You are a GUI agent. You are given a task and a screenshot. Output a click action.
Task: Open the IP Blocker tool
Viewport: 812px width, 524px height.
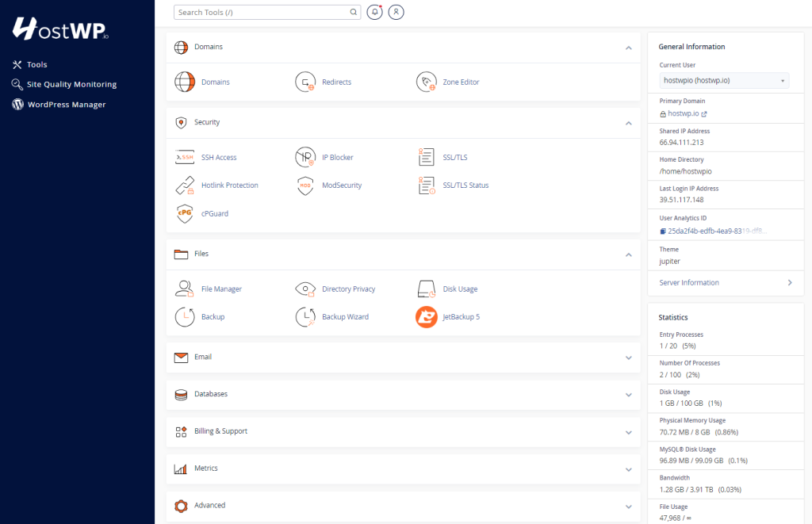[x=324, y=157]
